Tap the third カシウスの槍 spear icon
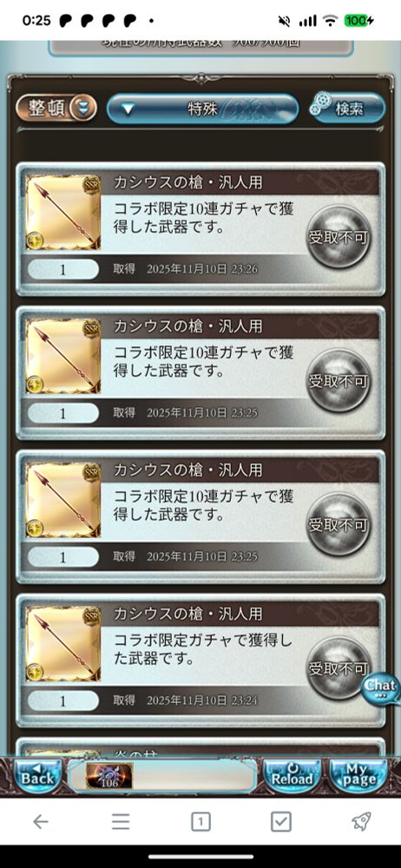Viewport: 401px width, 868px height. [63, 500]
